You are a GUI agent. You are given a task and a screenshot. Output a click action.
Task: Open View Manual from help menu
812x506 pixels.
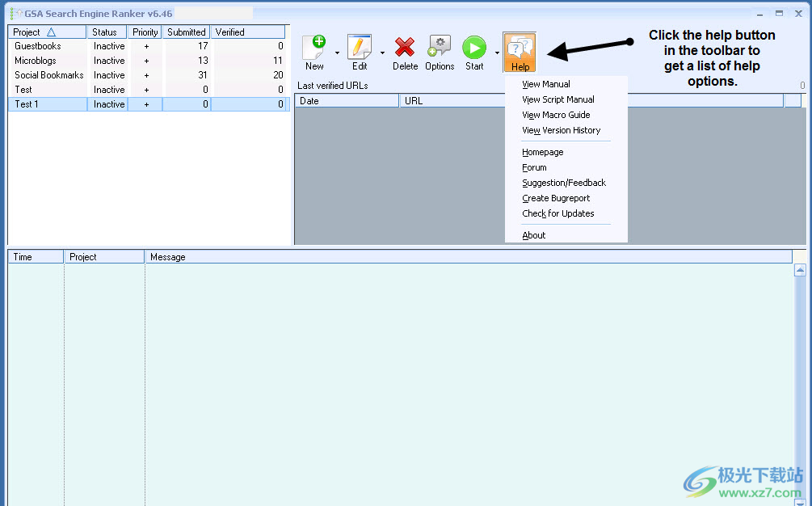(546, 84)
